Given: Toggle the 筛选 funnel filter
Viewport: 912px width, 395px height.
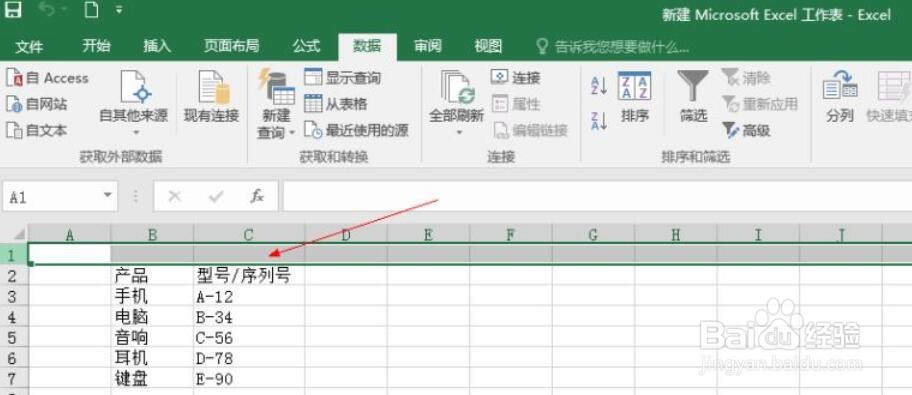Looking at the screenshot, I should click(x=693, y=97).
